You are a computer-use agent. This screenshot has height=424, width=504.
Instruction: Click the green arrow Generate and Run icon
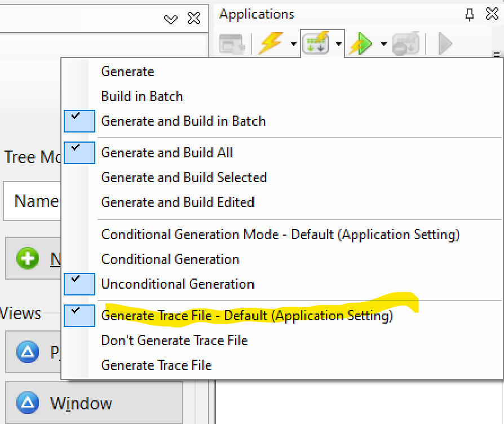tap(361, 44)
